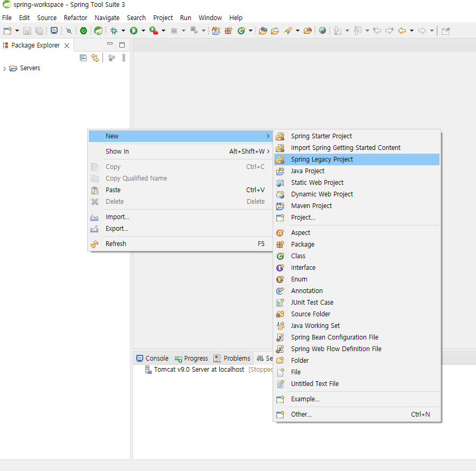Screen dimensions: 476x471
Task: Select Show In from the context menu
Action: tap(180, 151)
